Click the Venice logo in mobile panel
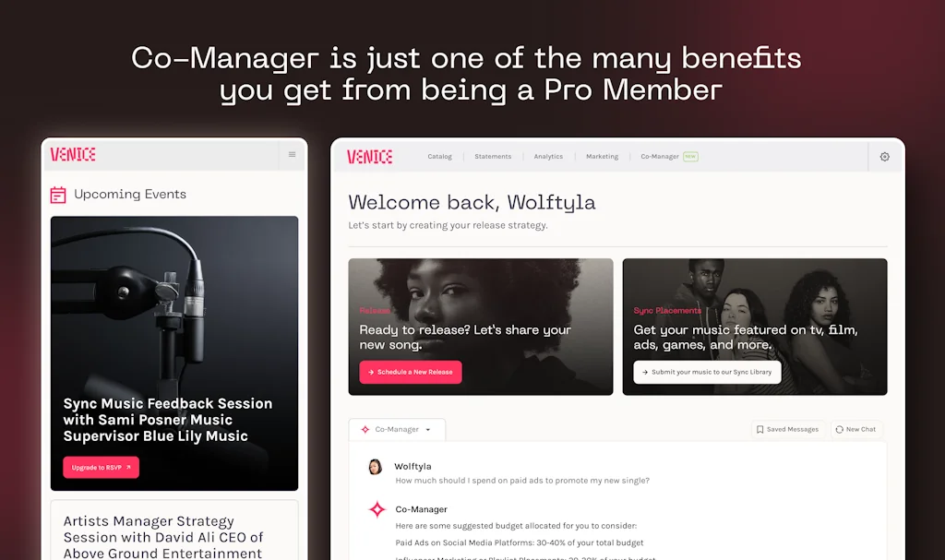945x560 pixels. (x=73, y=154)
